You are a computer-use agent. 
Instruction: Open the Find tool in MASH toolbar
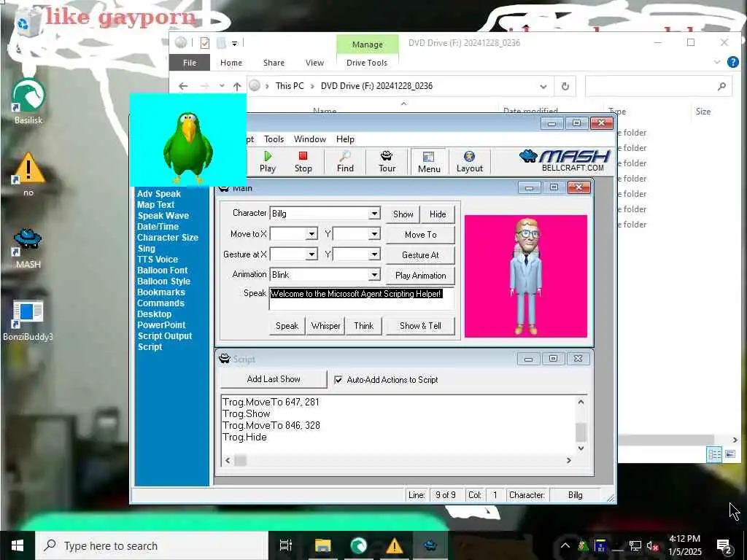(x=345, y=161)
